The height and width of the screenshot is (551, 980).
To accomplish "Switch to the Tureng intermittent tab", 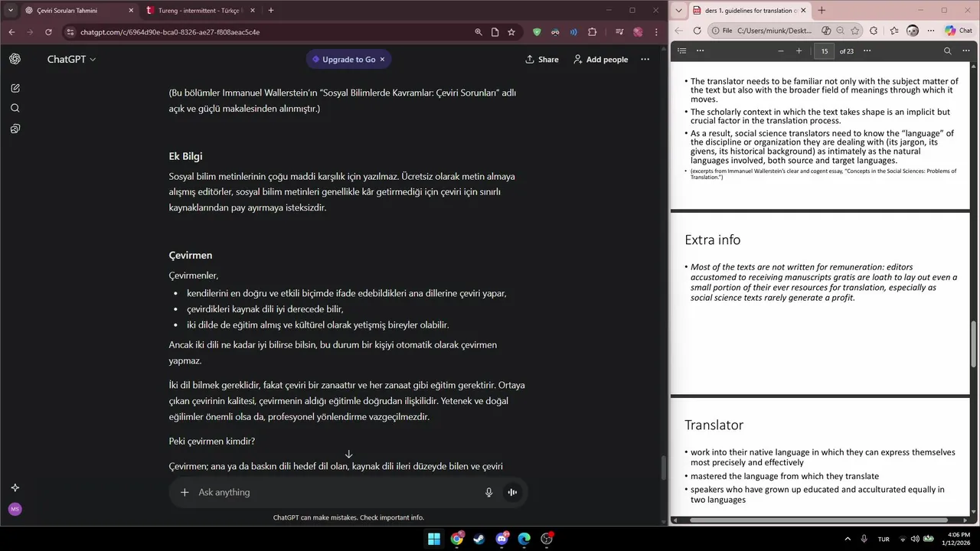I will tap(201, 11).
